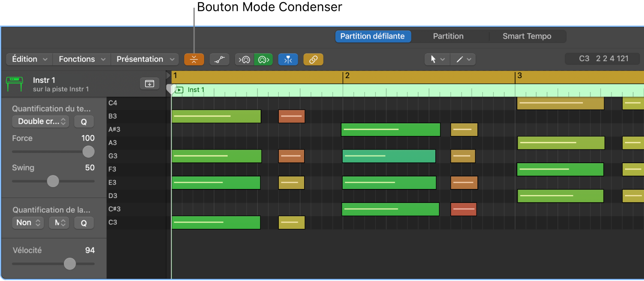Image resolution: width=644 pixels, height=281 pixels.
Task: Click the G3 key label
Action: [x=113, y=156]
